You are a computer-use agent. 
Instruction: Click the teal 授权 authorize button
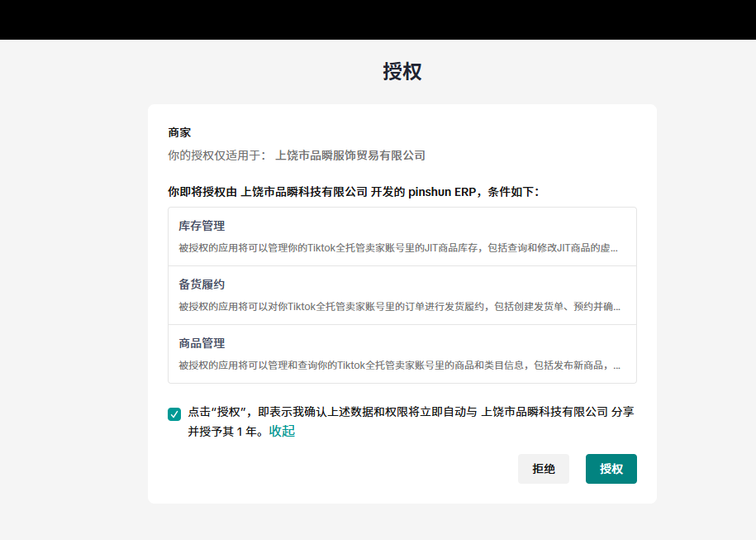click(x=611, y=469)
